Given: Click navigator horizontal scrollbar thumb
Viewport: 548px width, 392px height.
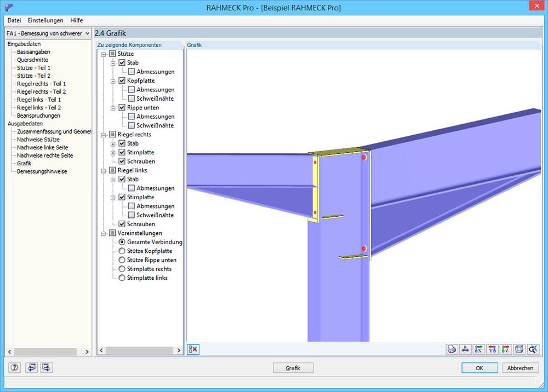Looking at the screenshot, I should click(45, 351).
